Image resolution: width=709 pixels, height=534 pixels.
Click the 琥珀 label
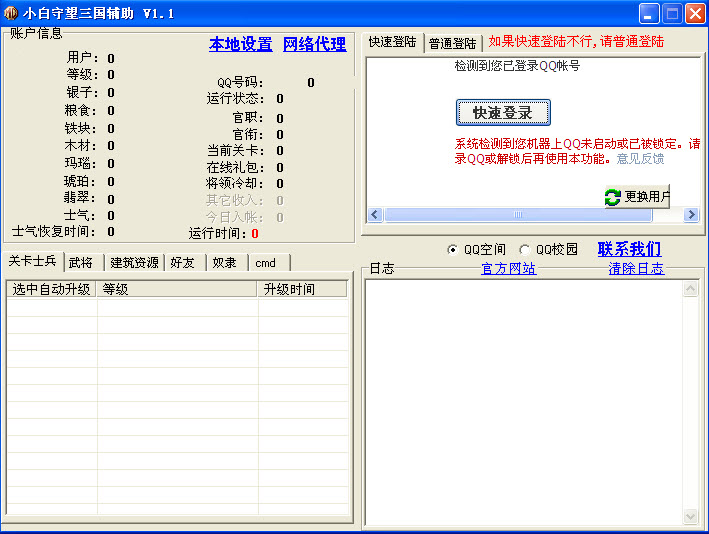point(80,181)
